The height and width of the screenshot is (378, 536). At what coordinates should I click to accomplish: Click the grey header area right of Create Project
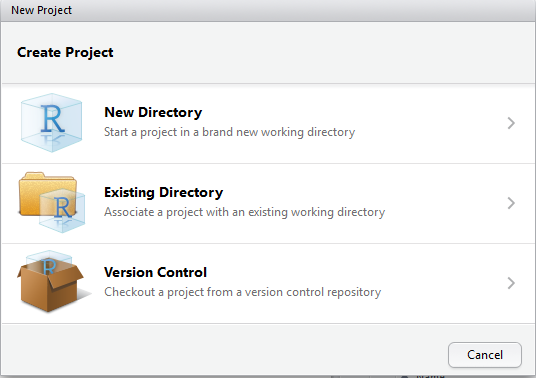click(x=325, y=52)
